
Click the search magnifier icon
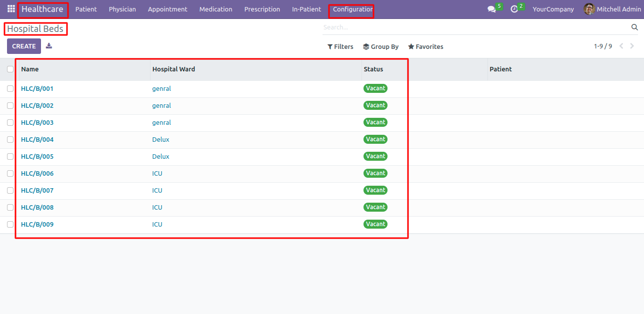(635, 27)
